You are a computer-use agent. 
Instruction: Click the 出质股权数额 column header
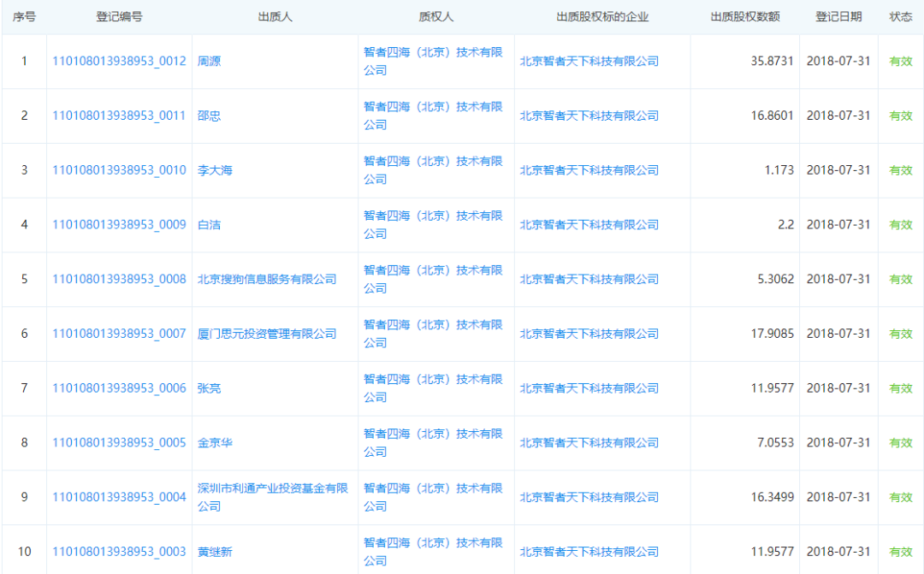tap(745, 17)
